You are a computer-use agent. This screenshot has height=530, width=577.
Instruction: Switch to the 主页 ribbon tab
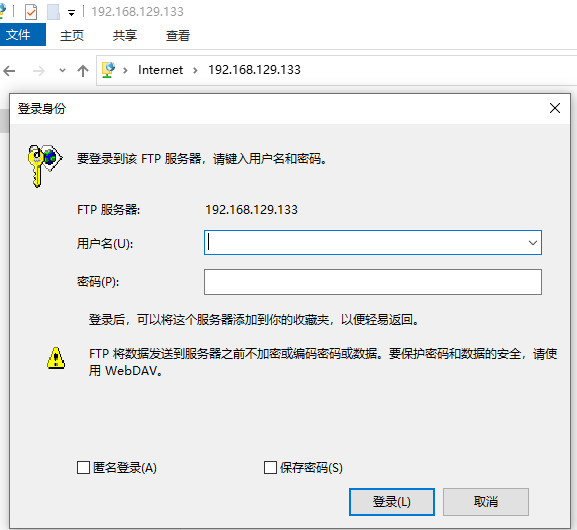point(72,35)
